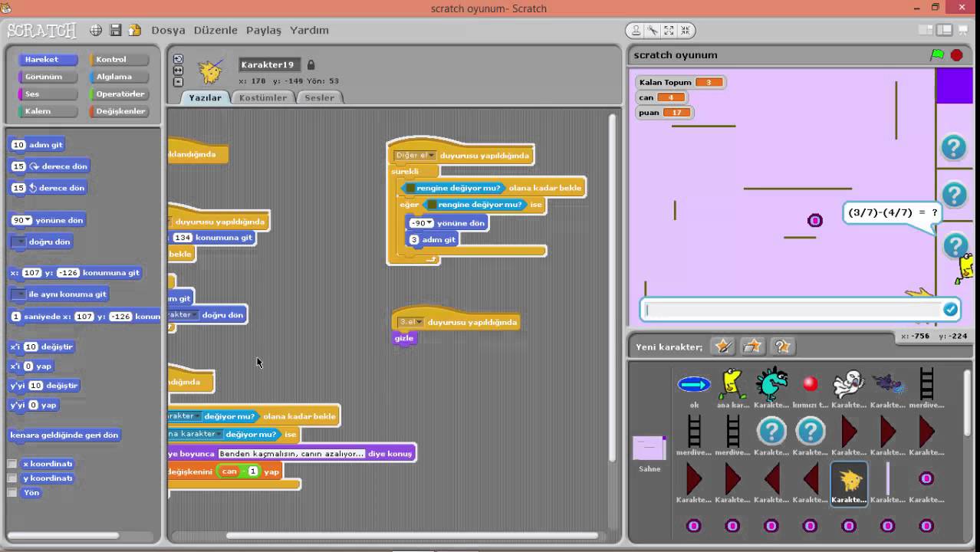Set rotation style to left-right flip only
Viewport: 980px width, 552px height.
coord(178,71)
